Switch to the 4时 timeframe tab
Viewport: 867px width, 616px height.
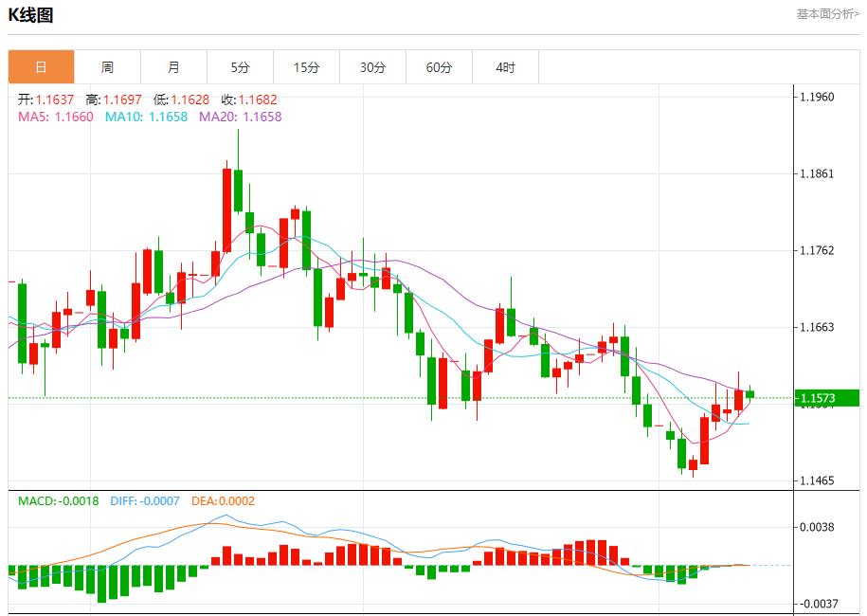(x=505, y=67)
